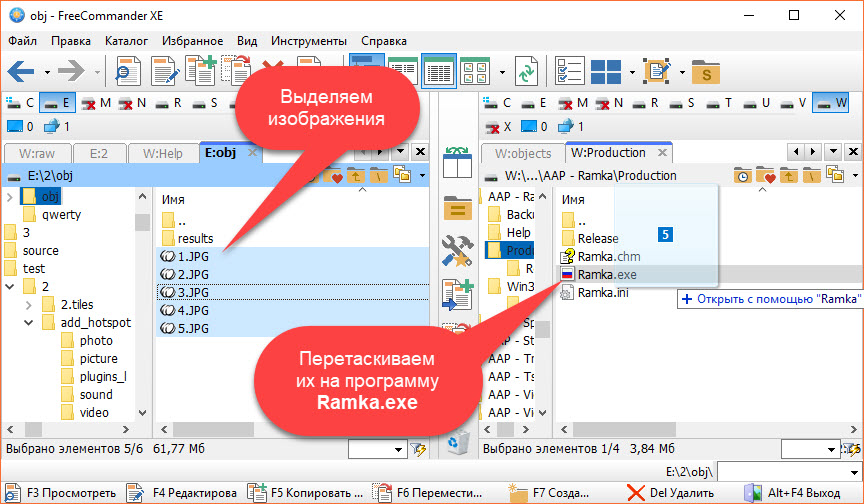This screenshot has width=864, height=504.
Task: Click Del Удалить button
Action: click(670, 492)
